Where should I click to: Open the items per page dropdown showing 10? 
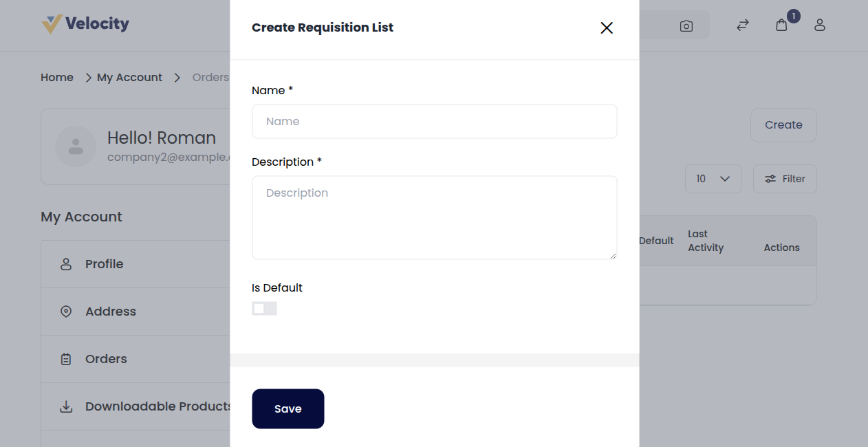713,178
